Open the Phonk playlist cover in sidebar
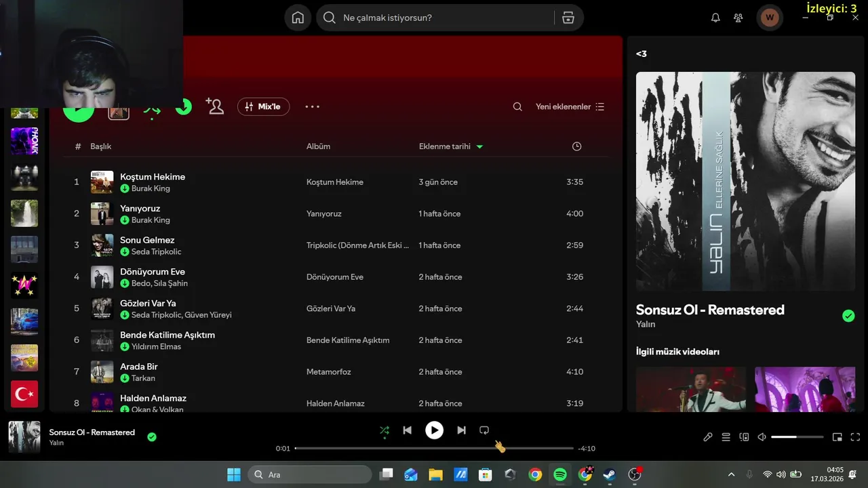 coord(24,141)
